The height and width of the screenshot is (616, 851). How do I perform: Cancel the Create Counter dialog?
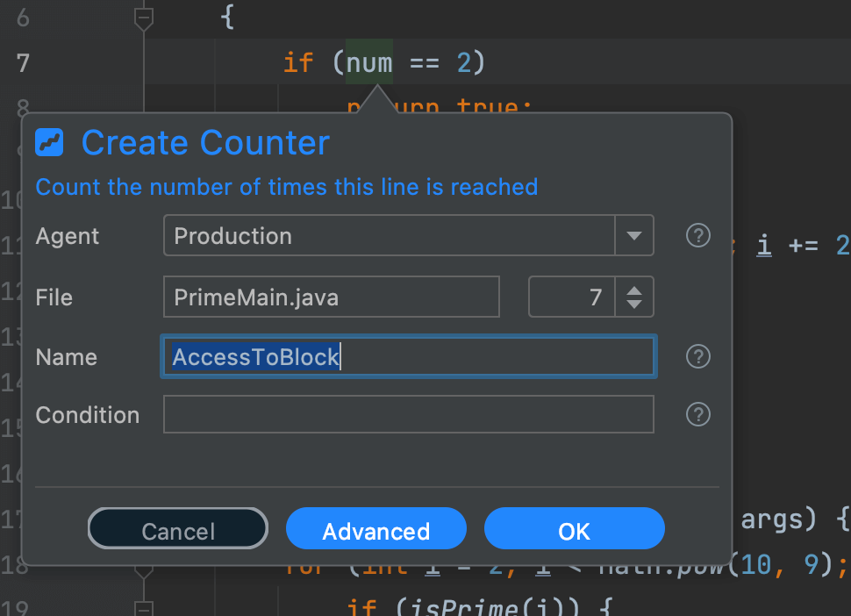(177, 528)
